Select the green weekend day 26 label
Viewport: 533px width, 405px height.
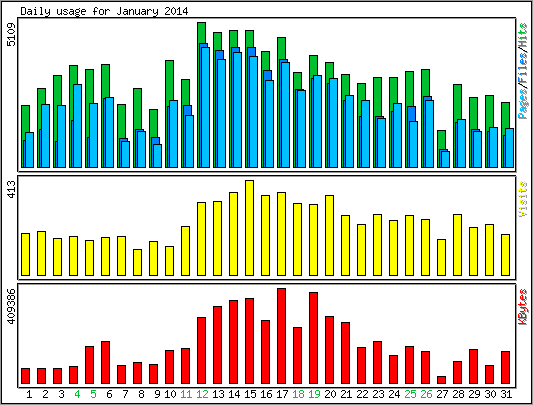[426, 394]
